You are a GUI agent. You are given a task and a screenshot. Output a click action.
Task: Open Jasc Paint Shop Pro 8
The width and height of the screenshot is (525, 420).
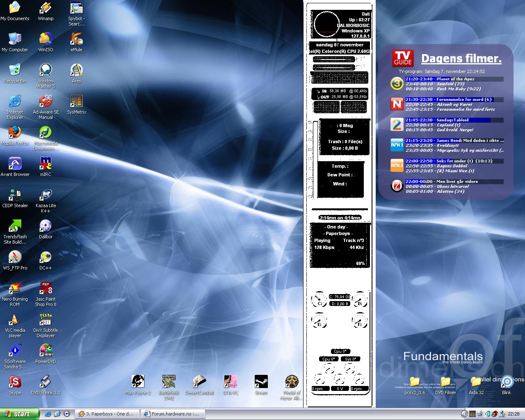(46, 294)
